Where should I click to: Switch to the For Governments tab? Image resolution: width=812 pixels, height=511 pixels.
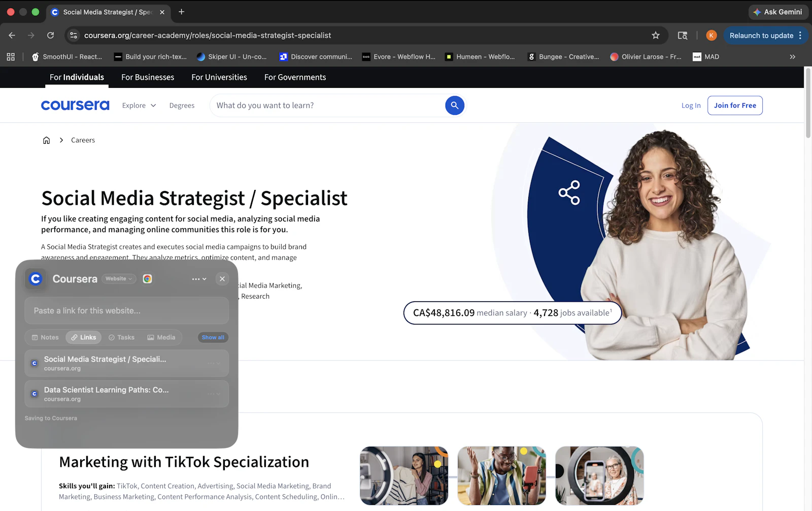point(295,77)
